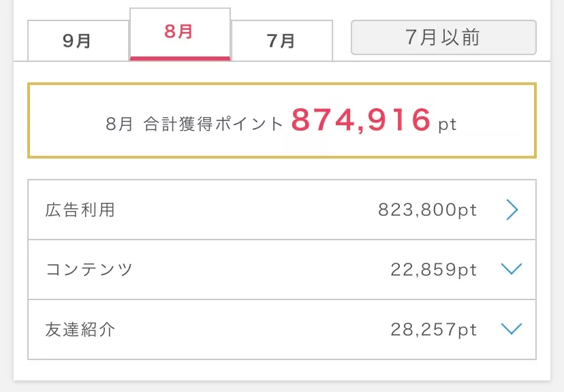Screen dimensions: 564x392
Task: Open the arrow icon on 広告利用 row
Action: pyautogui.click(x=512, y=210)
